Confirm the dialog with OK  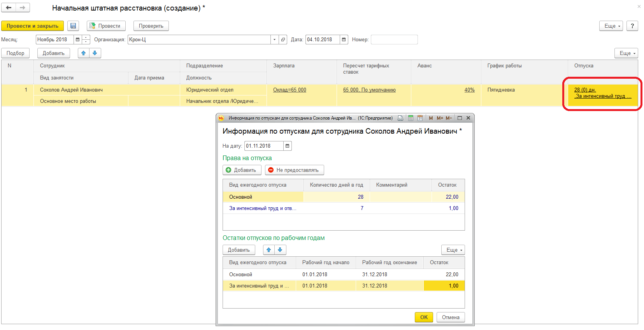click(x=423, y=317)
